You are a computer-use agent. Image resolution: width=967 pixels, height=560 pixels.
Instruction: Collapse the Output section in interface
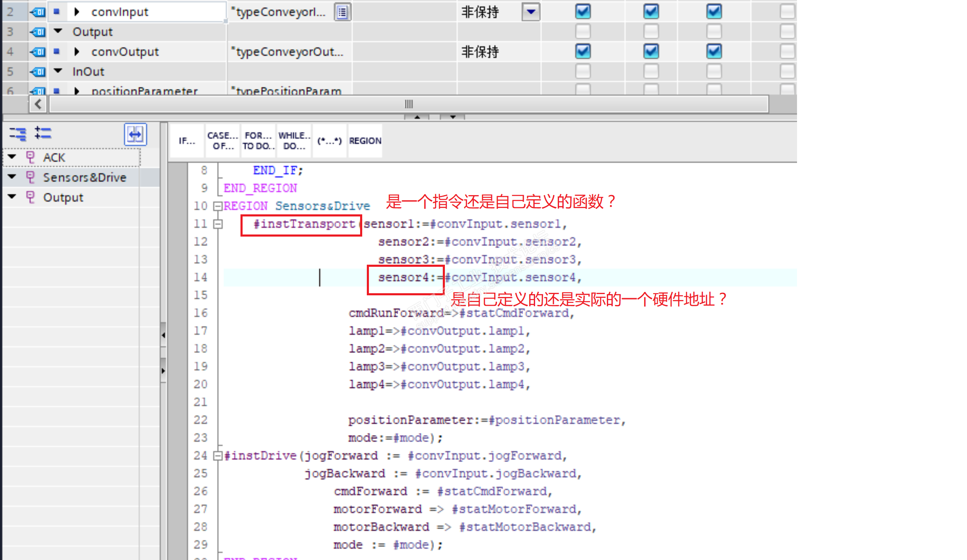(58, 31)
